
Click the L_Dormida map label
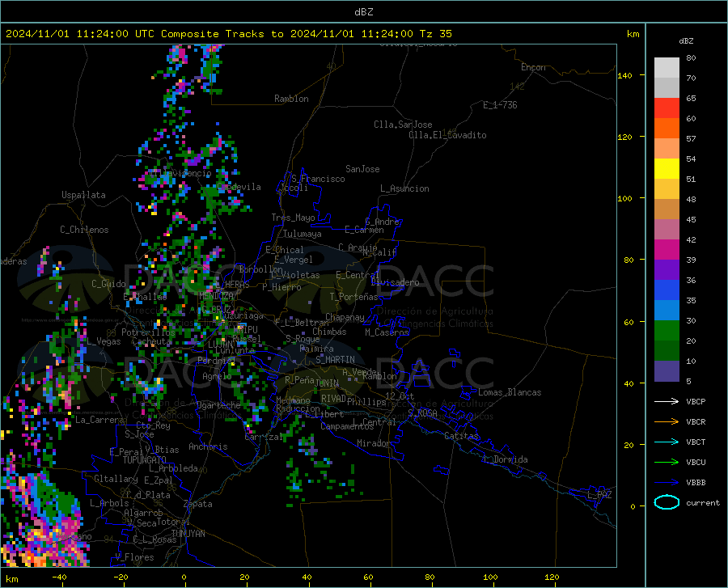coord(505,459)
